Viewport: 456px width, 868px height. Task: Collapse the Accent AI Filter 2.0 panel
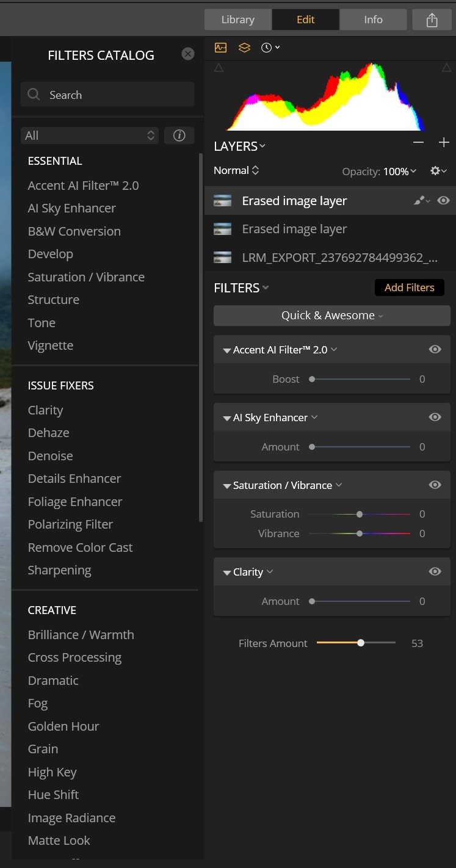tap(227, 350)
